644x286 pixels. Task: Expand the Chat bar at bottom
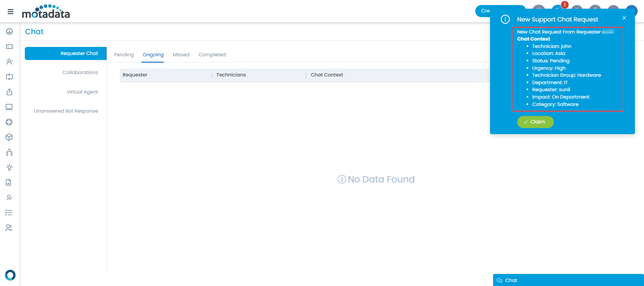[568, 280]
